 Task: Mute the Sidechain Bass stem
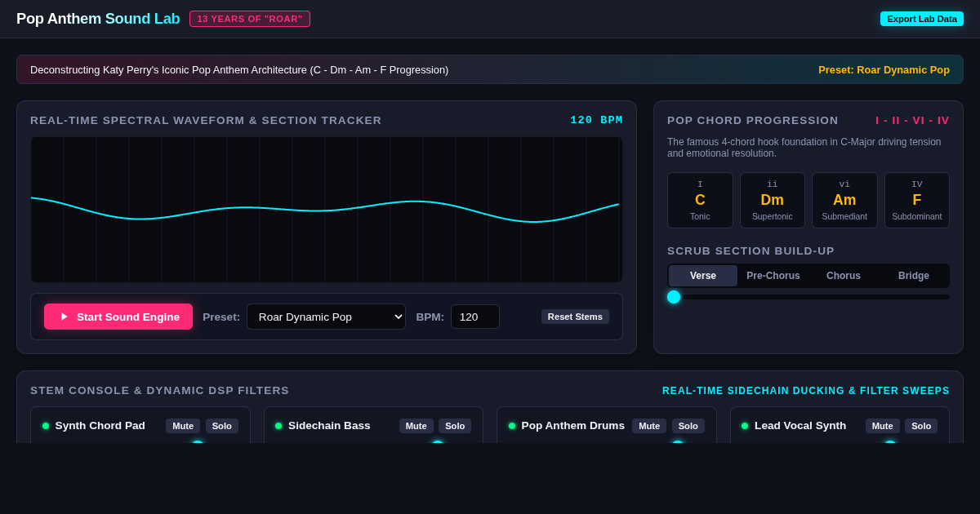[x=416, y=426]
